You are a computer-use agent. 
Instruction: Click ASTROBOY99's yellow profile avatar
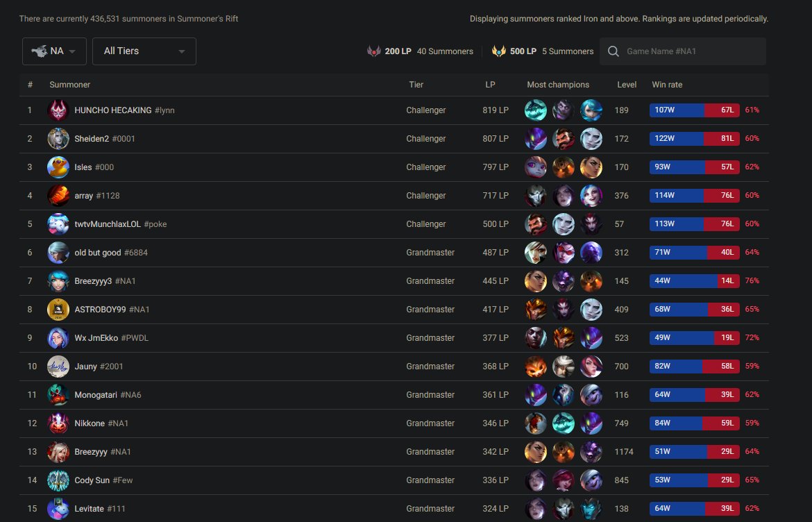(58, 310)
